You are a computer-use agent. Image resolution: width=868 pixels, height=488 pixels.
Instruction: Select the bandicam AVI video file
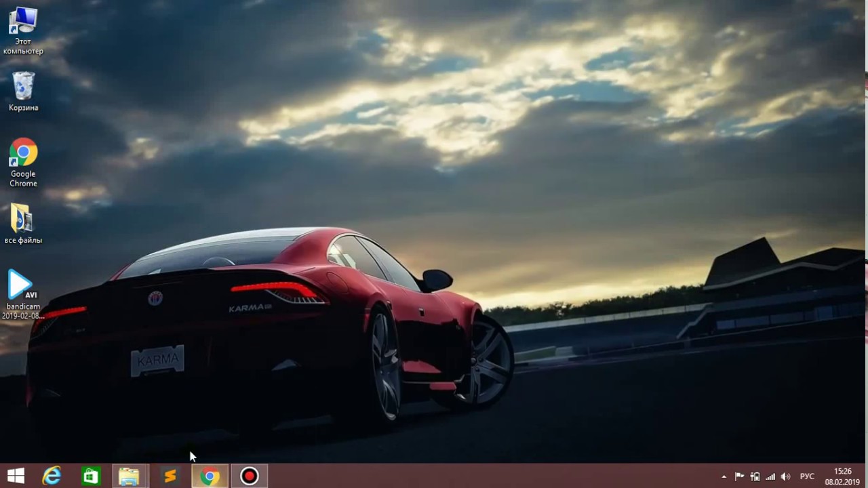pos(23,294)
